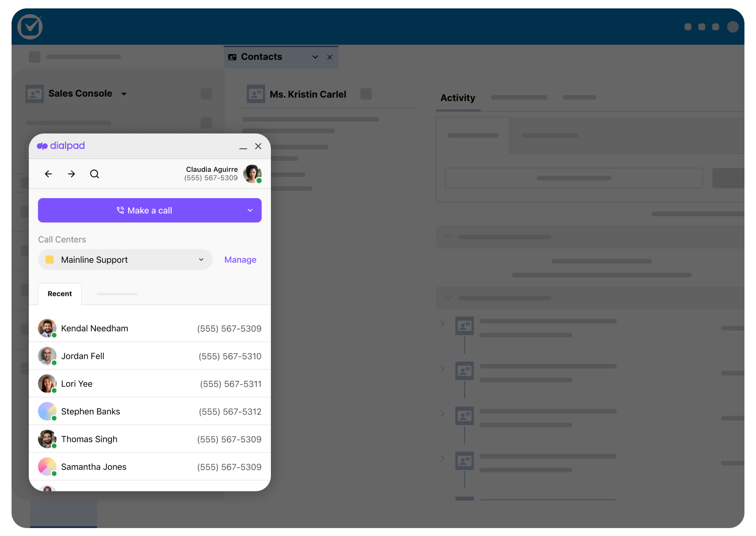The width and height of the screenshot is (756, 536).
Task: Click Claudia Aguirre's name in Dialpad header
Action: click(212, 169)
